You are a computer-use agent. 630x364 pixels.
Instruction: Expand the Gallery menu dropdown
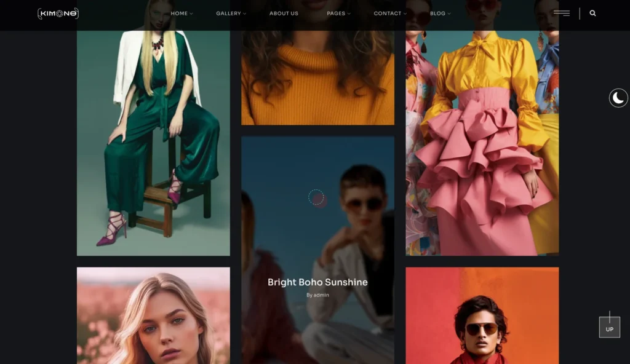[231, 13]
